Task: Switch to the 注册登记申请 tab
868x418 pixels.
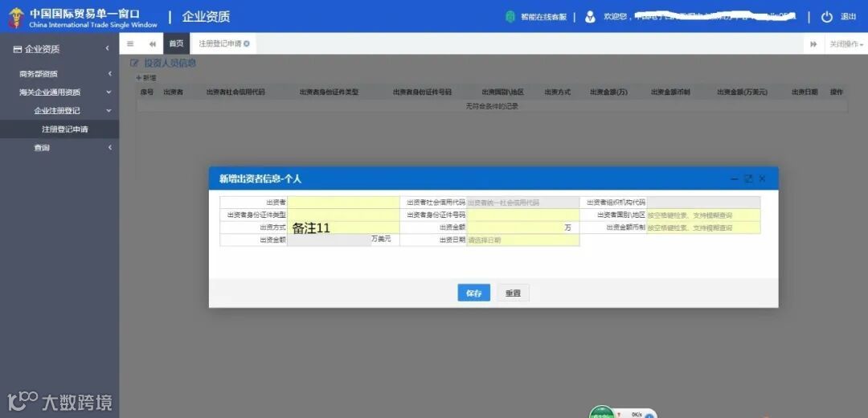Action: pos(219,43)
